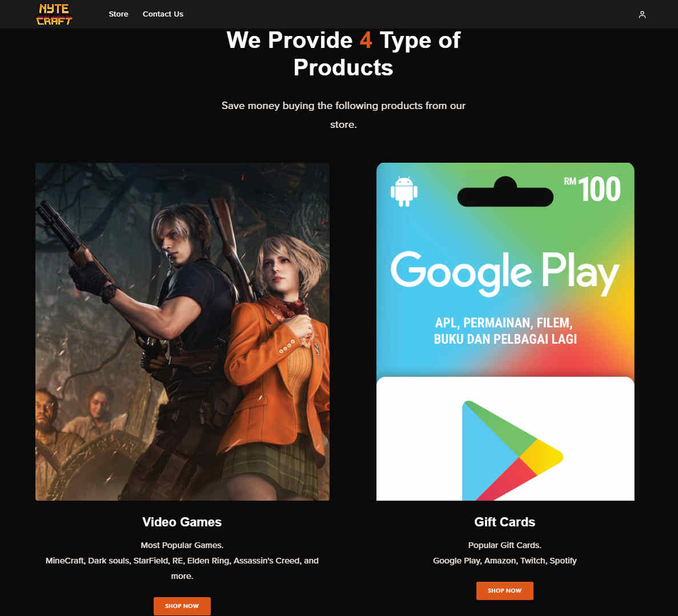Click the 'We Provide 4 Type of Products' headline
This screenshot has width=678, height=616.
pos(343,54)
